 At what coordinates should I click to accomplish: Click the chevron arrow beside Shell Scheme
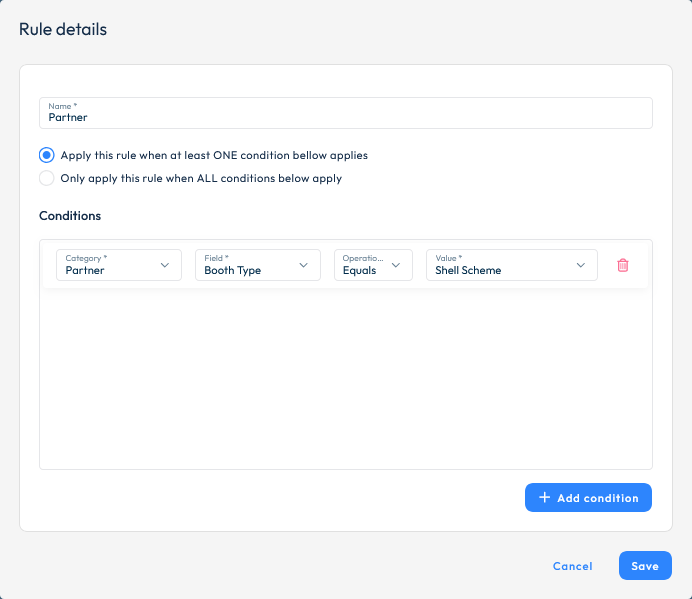tap(581, 265)
